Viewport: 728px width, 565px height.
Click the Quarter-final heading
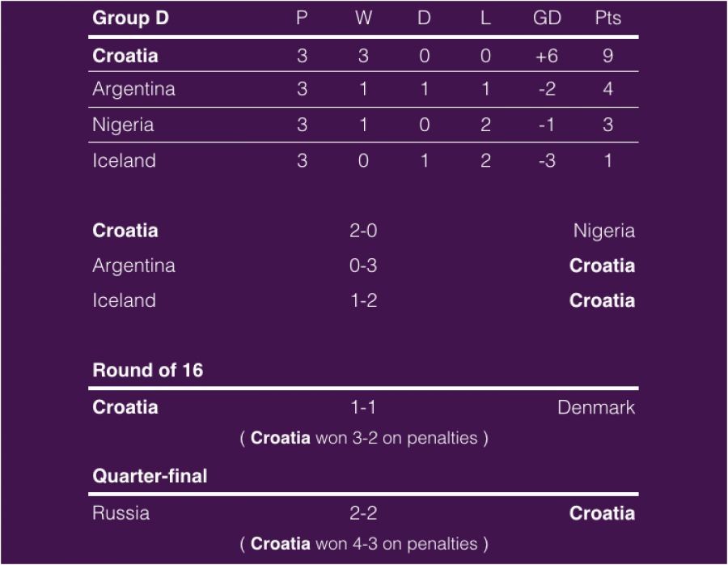coord(150,476)
